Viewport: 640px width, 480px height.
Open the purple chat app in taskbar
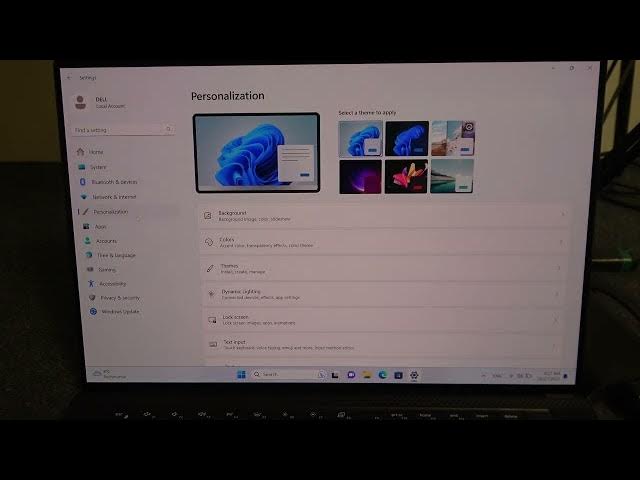pos(351,375)
